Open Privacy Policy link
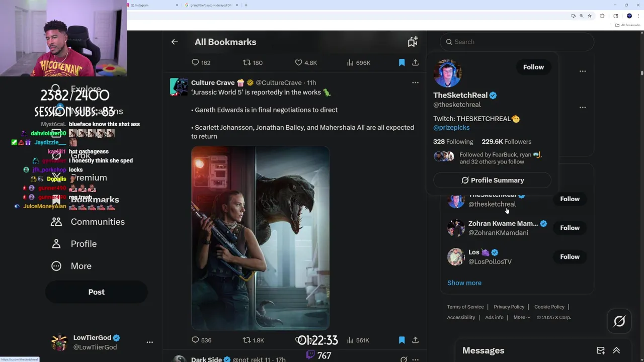Image resolution: width=644 pixels, height=362 pixels. (509, 307)
